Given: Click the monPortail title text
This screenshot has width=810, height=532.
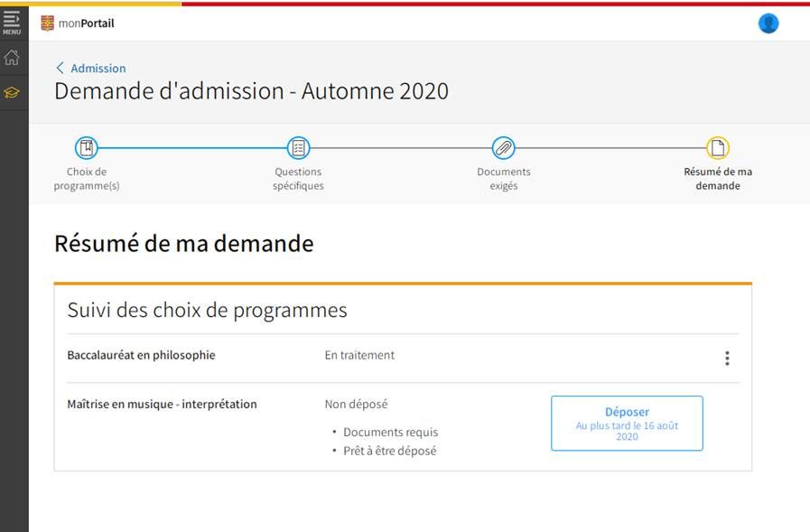Looking at the screenshot, I should pyautogui.click(x=87, y=23).
